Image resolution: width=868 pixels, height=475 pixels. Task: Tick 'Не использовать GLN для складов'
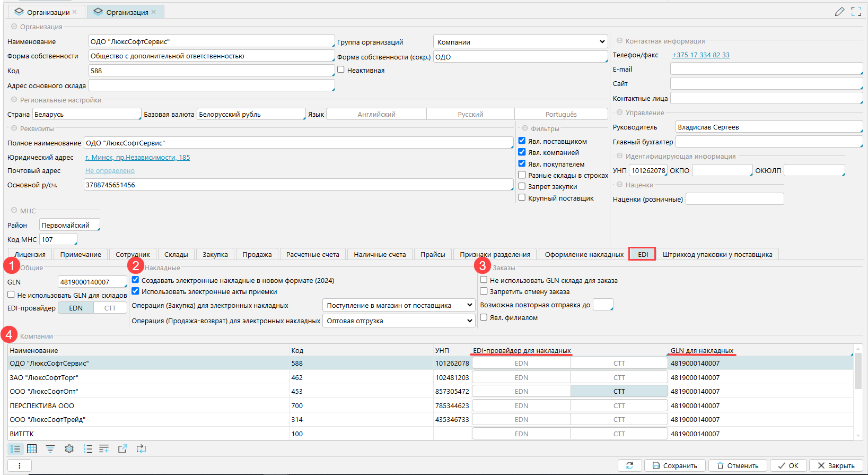[11, 295]
